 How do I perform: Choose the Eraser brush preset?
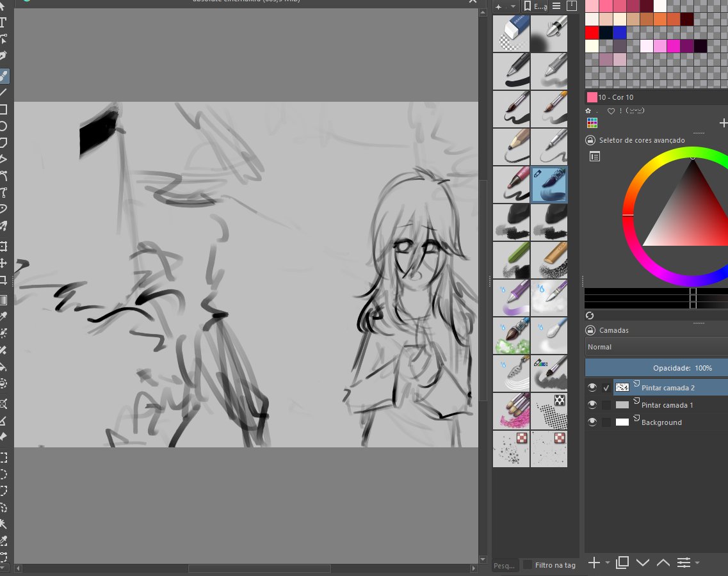tap(511, 33)
